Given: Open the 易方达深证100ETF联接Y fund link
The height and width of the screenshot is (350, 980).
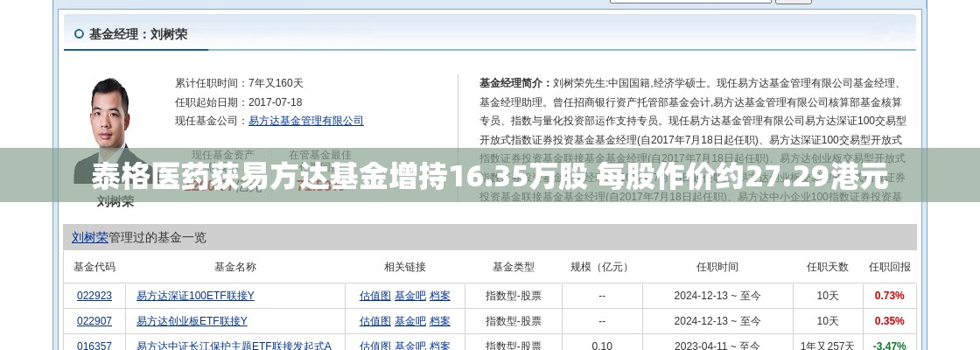Looking at the screenshot, I should click(195, 296).
